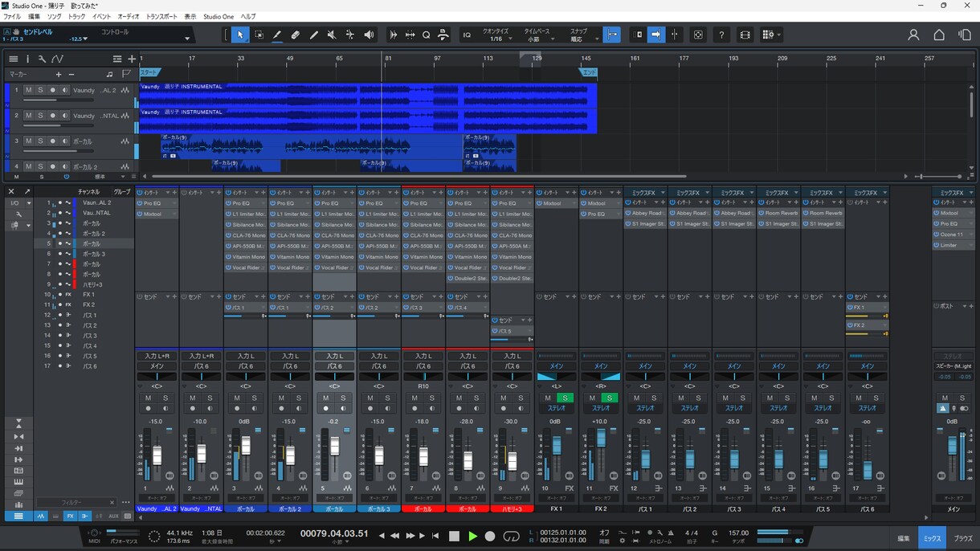Viewport: 980px width, 551px height.
Task: Mute mixer channel 1 Vaundy
Action: pos(148,398)
